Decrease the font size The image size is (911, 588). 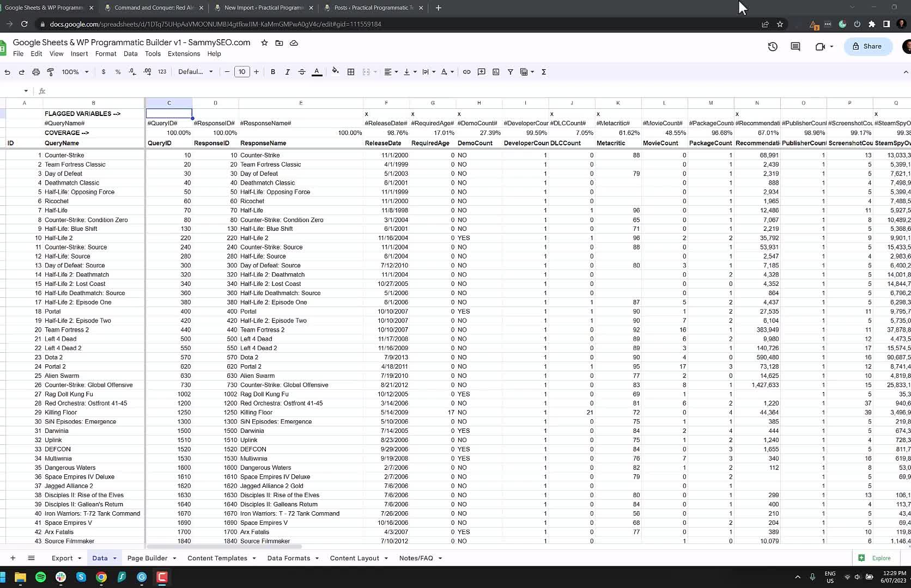[x=227, y=72]
